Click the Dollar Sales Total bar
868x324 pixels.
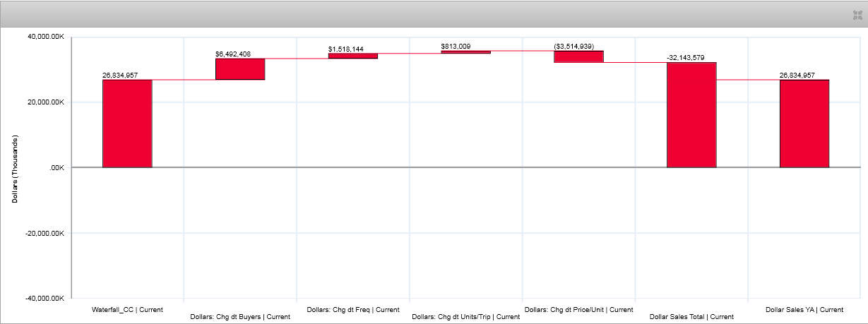(691, 115)
